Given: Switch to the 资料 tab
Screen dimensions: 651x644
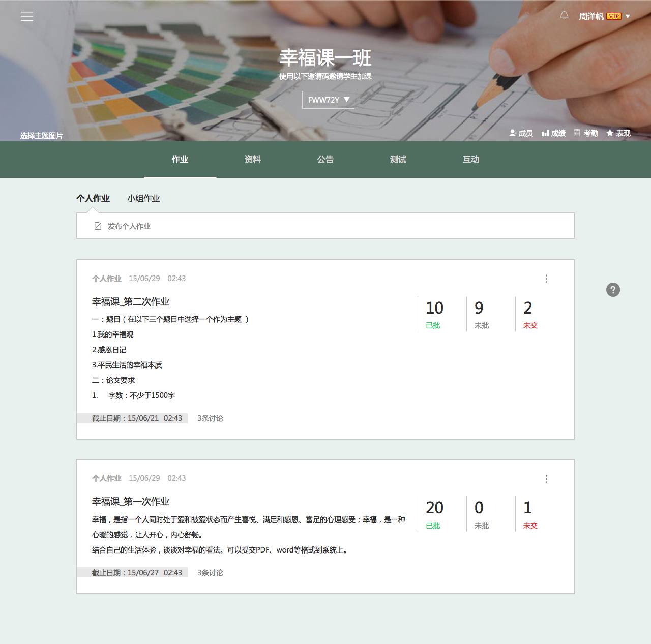Looking at the screenshot, I should (253, 160).
